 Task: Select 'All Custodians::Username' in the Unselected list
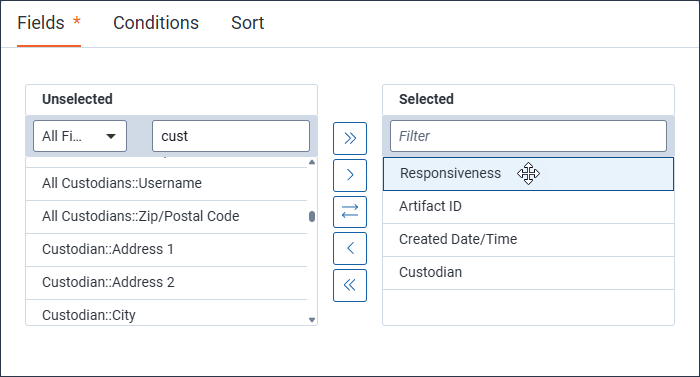[167, 184]
